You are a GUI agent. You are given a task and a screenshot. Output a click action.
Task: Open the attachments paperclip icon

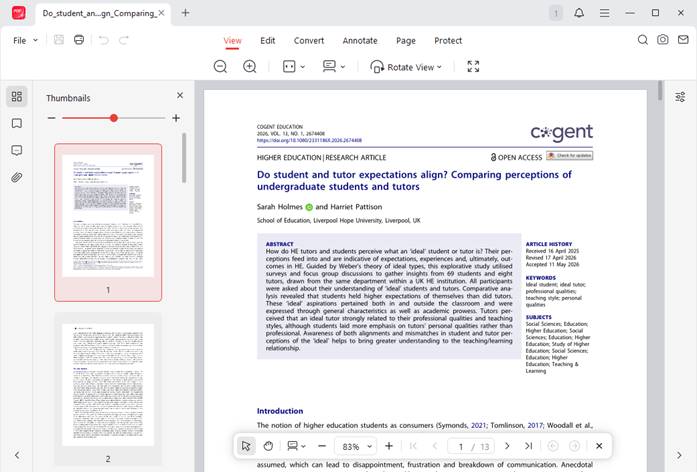[x=17, y=177]
